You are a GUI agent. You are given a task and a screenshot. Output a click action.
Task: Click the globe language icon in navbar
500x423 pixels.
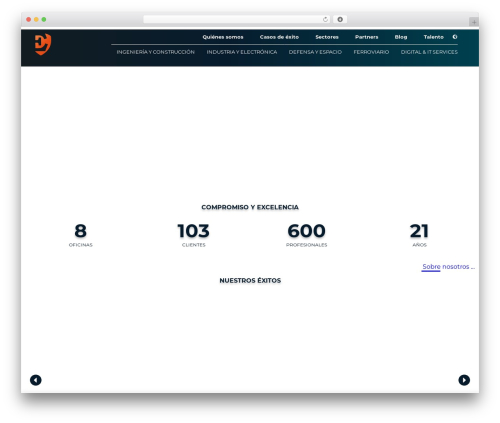coord(455,37)
